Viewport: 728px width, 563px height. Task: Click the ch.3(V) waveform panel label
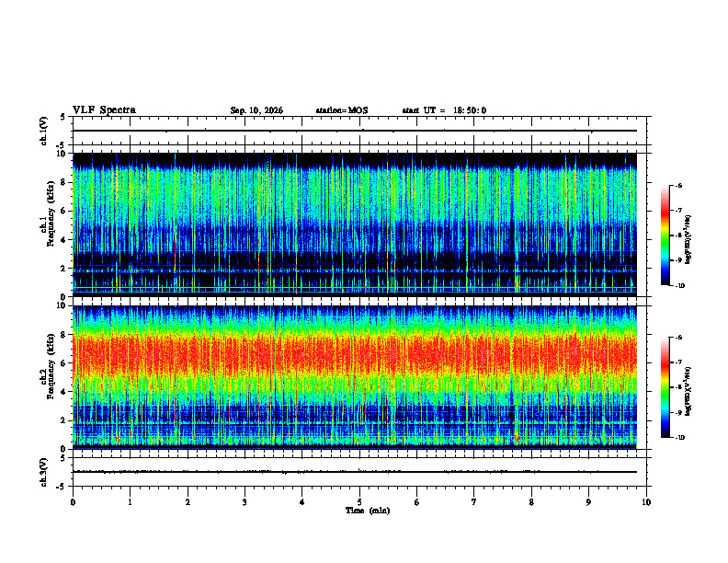44,472
